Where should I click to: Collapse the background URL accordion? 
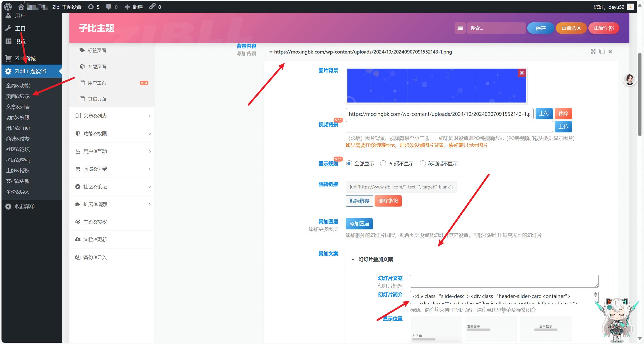tap(271, 52)
